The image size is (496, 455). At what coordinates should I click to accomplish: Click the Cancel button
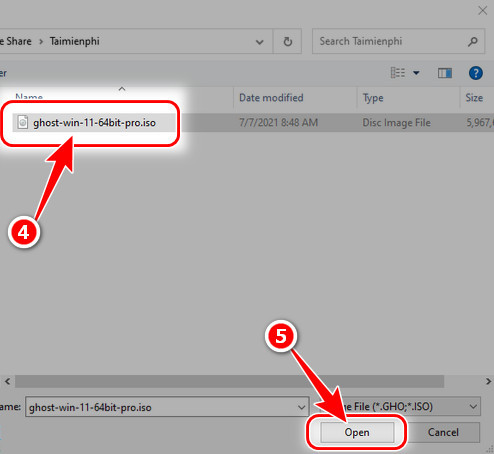coord(443,432)
